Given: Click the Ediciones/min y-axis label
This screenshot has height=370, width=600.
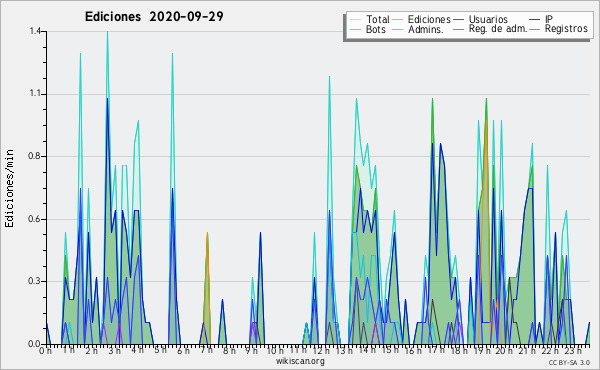Looking at the screenshot, I should coord(9,188).
